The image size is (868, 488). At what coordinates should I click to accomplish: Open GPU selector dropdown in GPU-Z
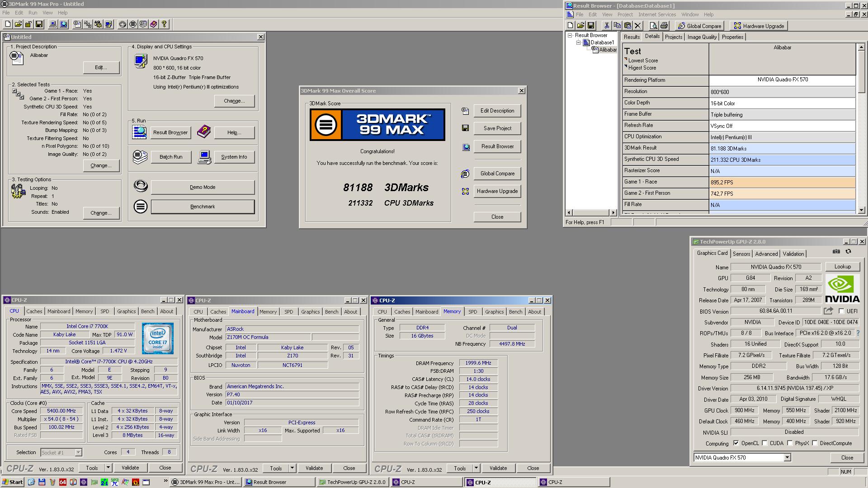787,458
